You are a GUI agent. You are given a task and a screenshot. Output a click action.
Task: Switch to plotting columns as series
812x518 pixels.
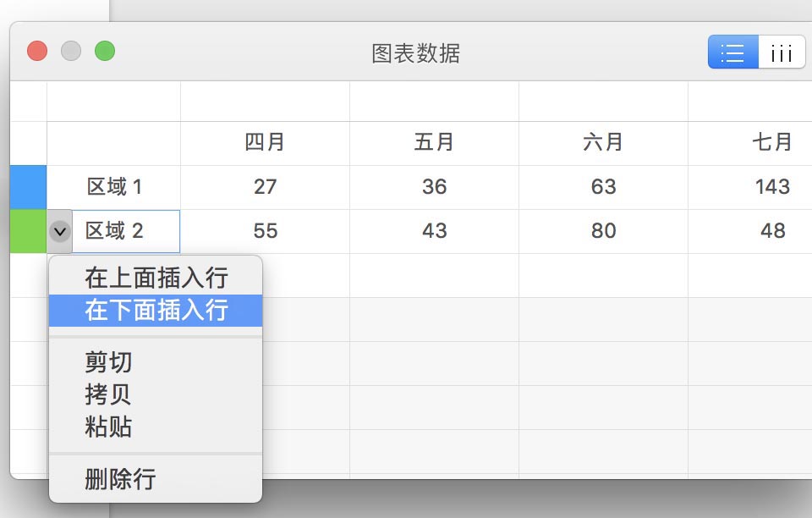[x=782, y=52]
